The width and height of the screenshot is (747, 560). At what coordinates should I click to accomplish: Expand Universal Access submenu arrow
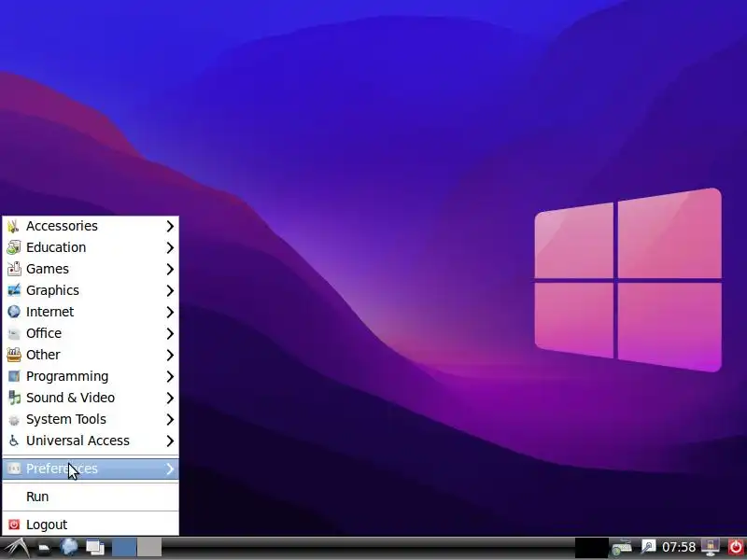pyautogui.click(x=170, y=441)
